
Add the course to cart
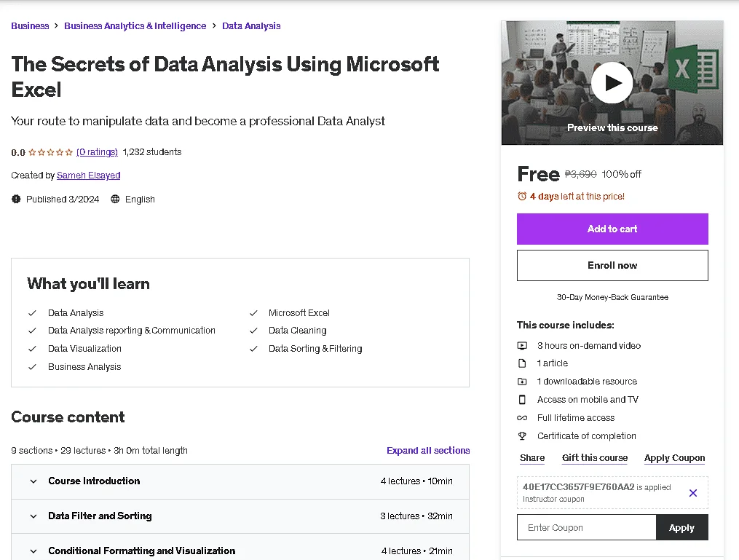coord(612,229)
